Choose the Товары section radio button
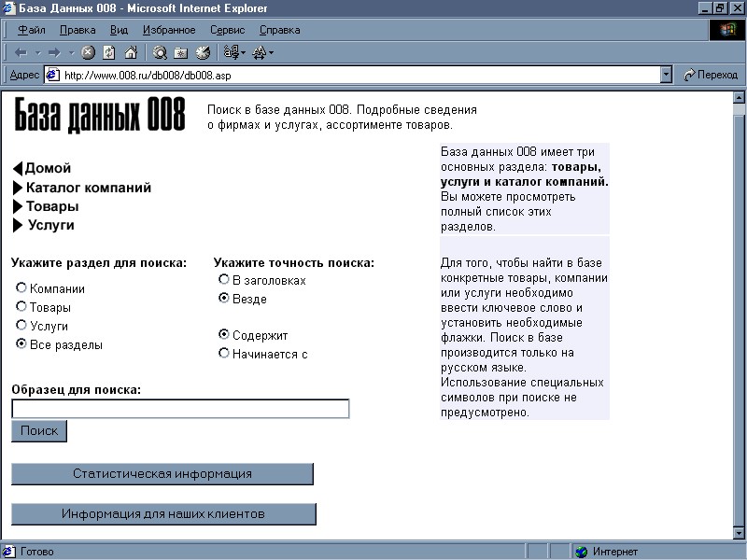Image resolution: width=747 pixels, height=560 pixels. tap(21, 306)
